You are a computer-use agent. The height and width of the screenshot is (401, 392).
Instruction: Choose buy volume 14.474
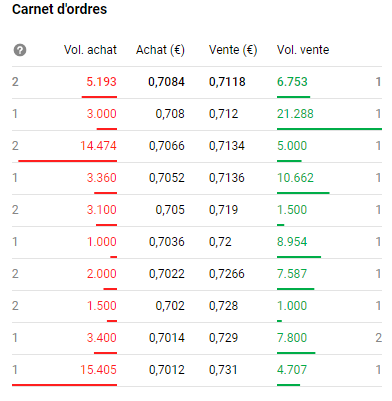98,146
